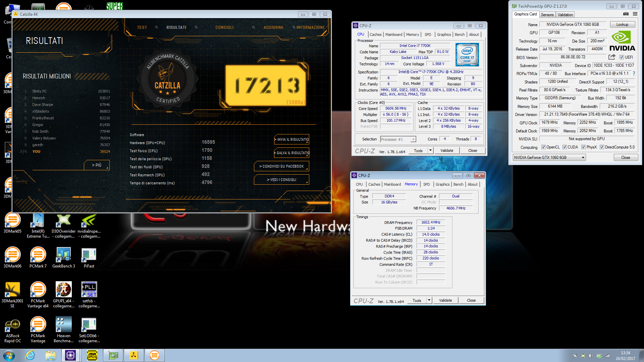This screenshot has width=644, height=362.
Task: Click INVIA IL RISULTATO in Catzilla
Action: 291,139
